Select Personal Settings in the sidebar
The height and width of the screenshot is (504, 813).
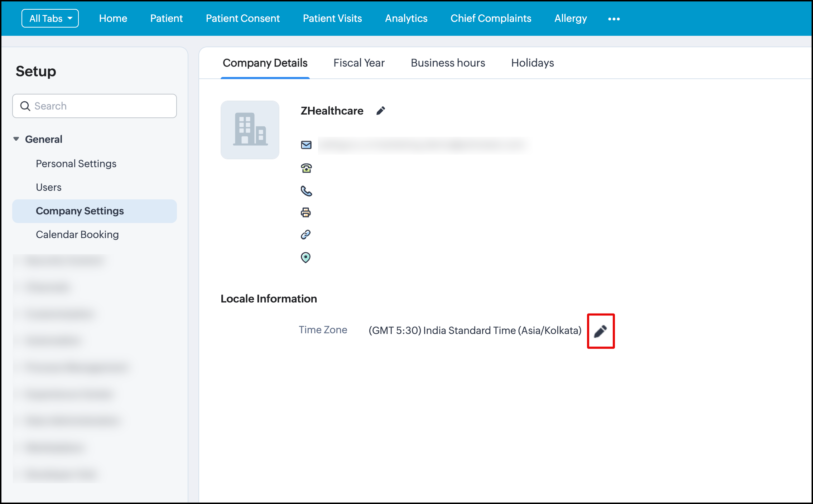[x=76, y=164]
